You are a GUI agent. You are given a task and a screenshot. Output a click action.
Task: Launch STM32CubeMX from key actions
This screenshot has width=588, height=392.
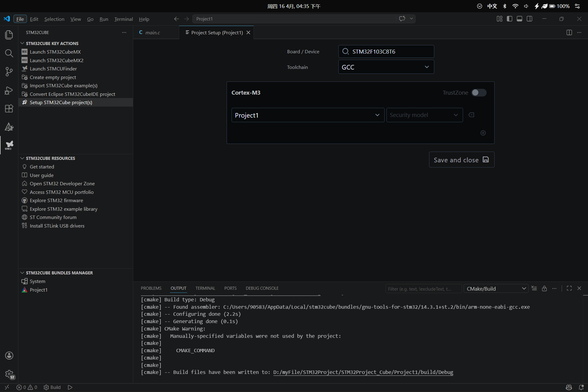coord(55,52)
